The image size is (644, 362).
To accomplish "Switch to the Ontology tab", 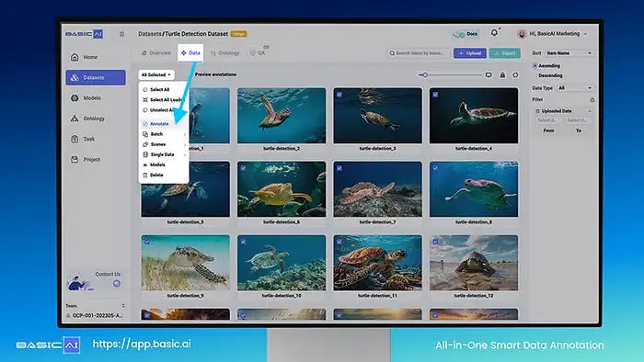I will [x=224, y=53].
